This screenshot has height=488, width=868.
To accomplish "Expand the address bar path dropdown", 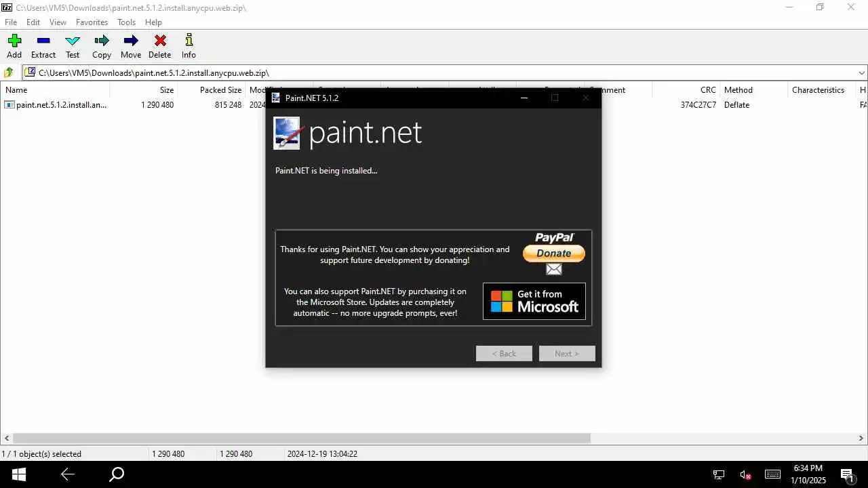I will pos(862,73).
